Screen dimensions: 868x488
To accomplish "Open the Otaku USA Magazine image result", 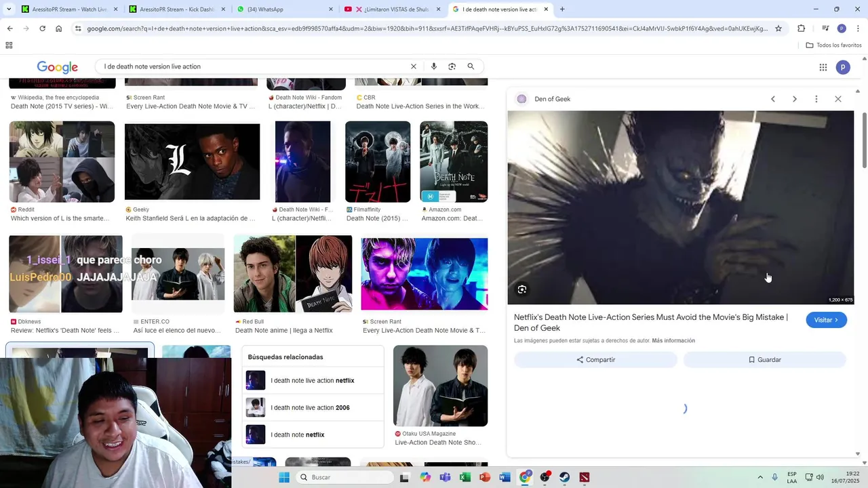I will click(440, 386).
